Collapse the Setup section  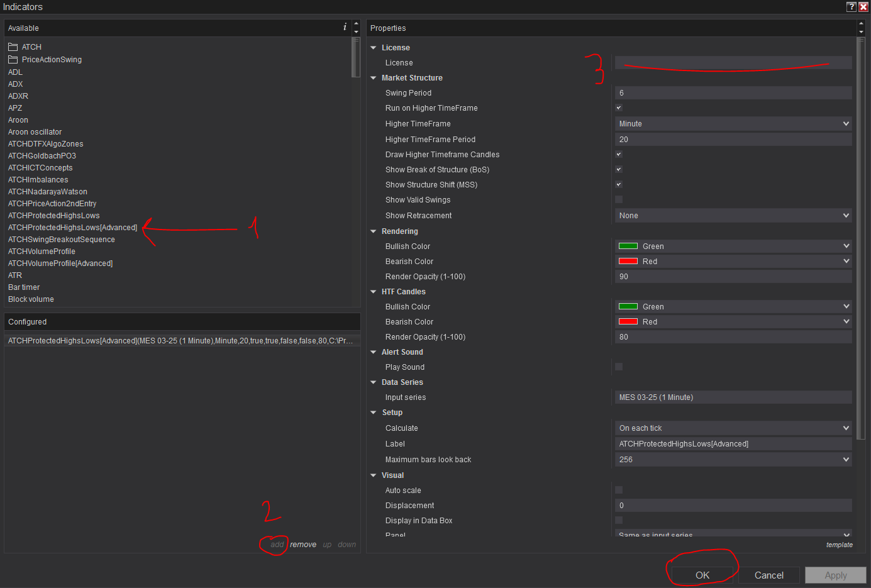click(374, 413)
